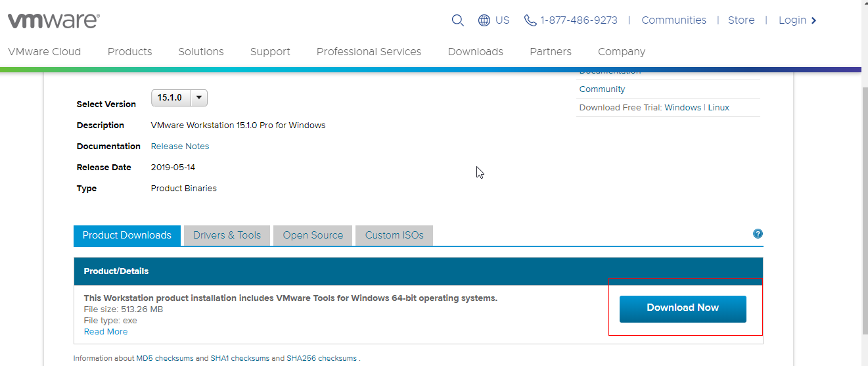Open the Support menu

[x=270, y=51]
